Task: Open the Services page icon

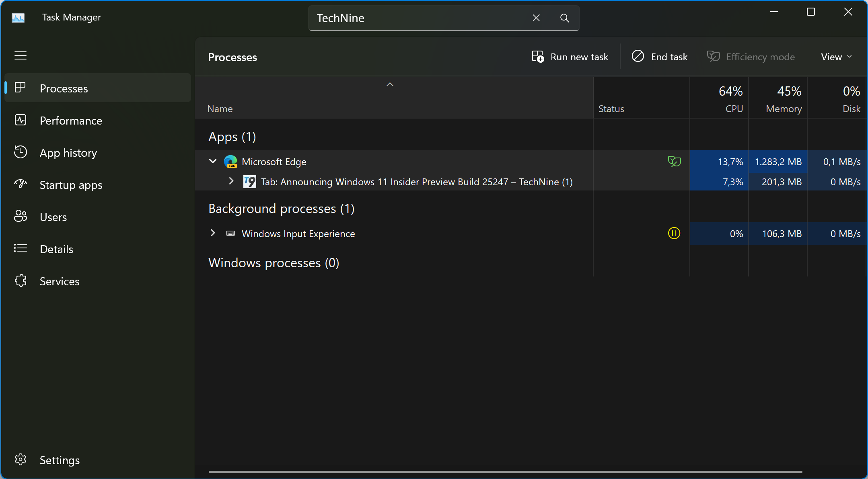Action: click(x=21, y=281)
